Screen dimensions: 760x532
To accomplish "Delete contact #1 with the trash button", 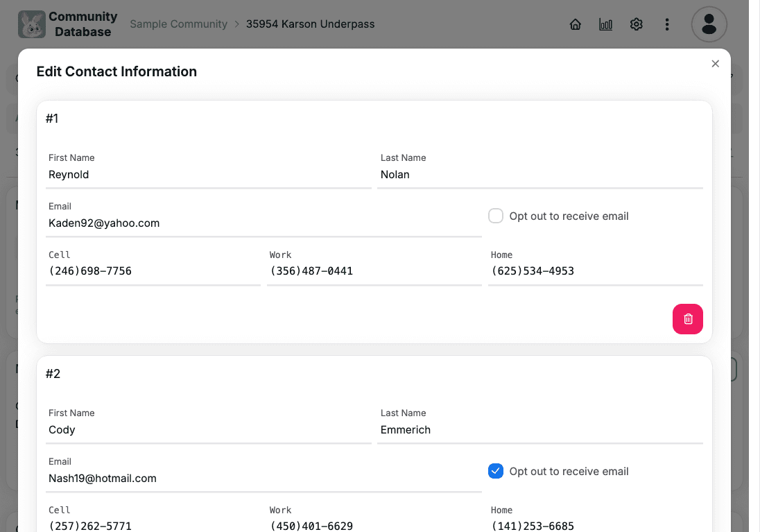I will [687, 318].
